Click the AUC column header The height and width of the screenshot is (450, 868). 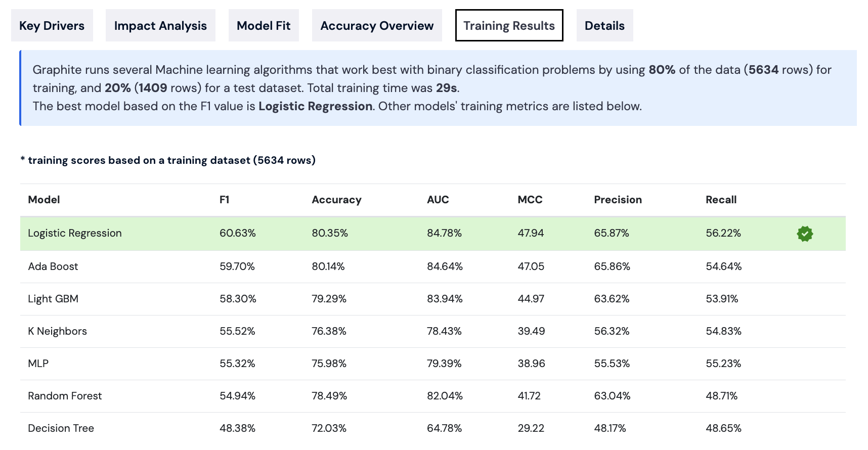pyautogui.click(x=438, y=200)
